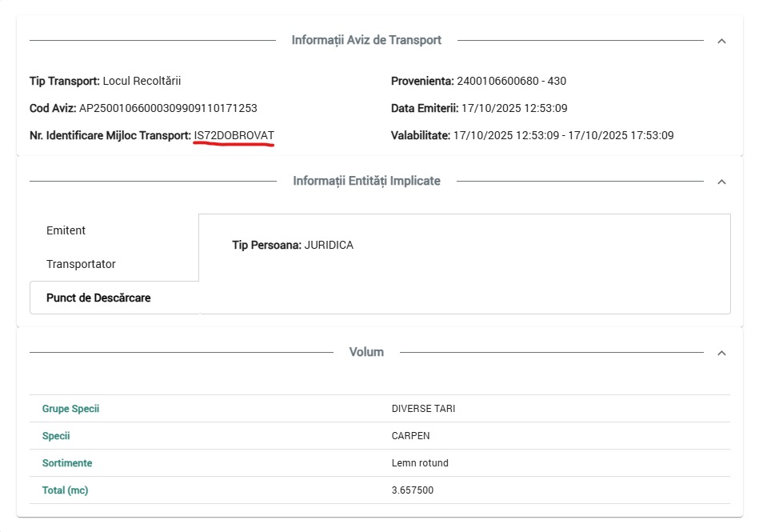
Task: Click the Informații Entități Implicate heading
Action: click(366, 181)
